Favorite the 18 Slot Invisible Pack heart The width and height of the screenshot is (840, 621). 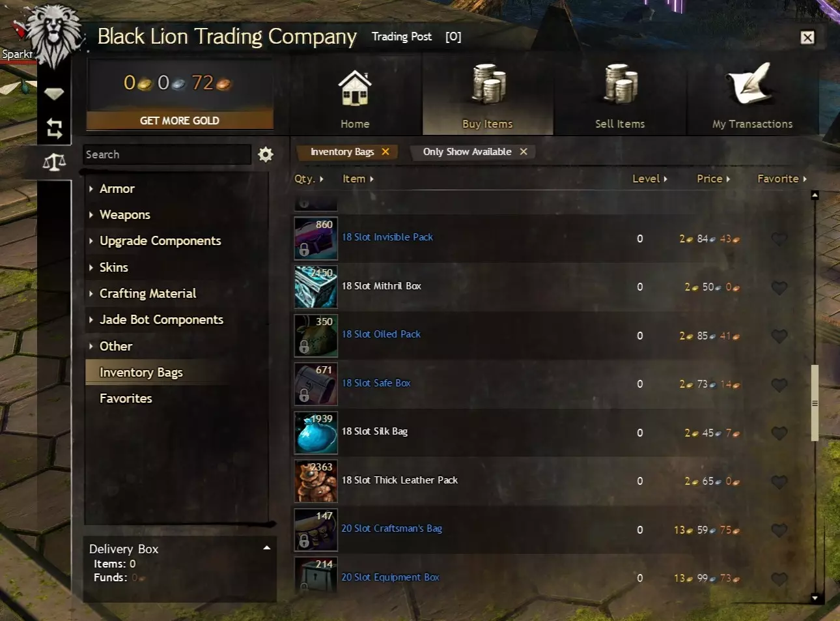pos(779,239)
